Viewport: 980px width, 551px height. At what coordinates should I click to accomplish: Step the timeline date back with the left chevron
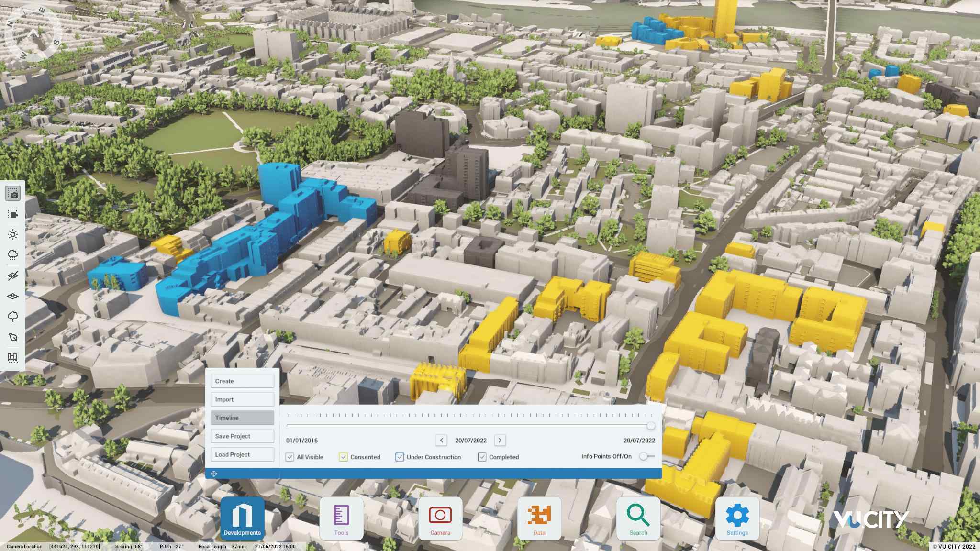pos(441,440)
